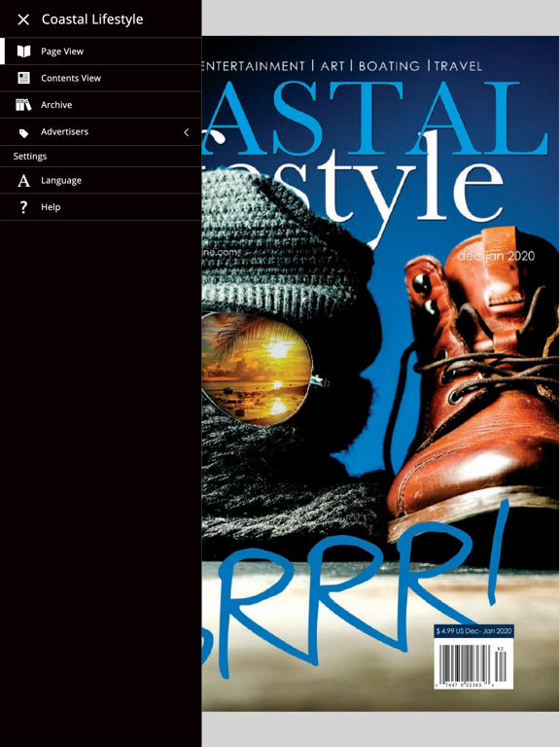Open the Archive menu entry

(x=100, y=105)
